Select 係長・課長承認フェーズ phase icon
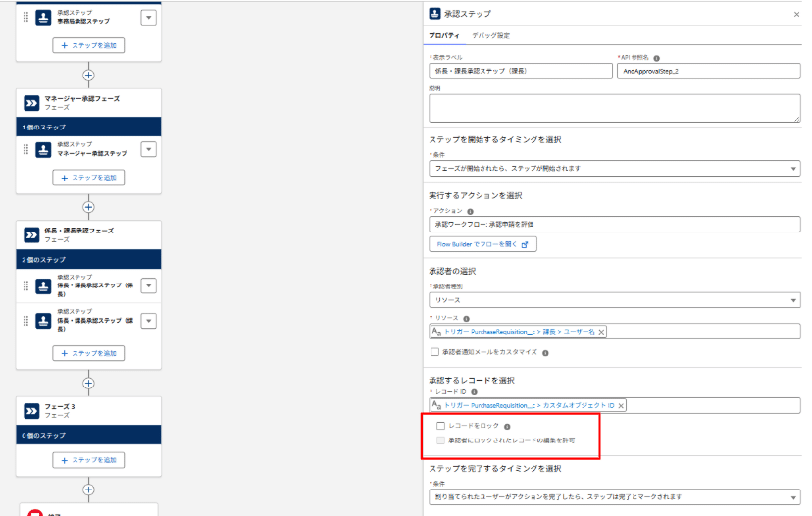 coord(31,235)
